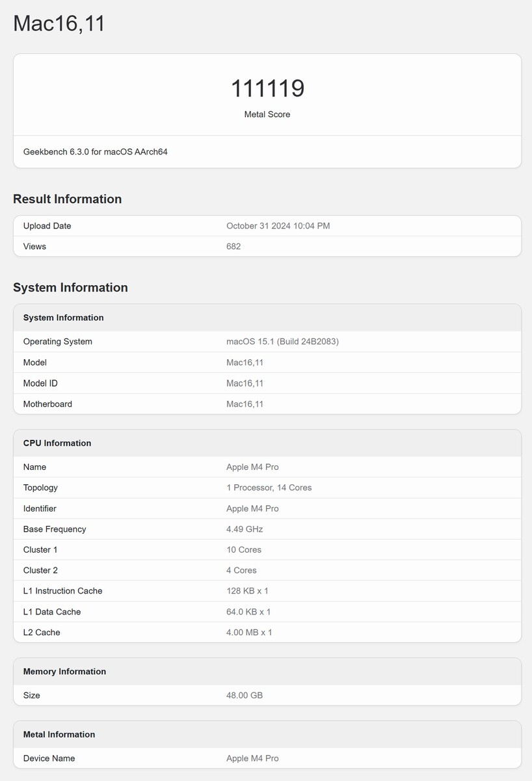Viewport: 532px width, 781px height.
Task: Click the memory Size value 48.00 GB
Action: coord(245,696)
